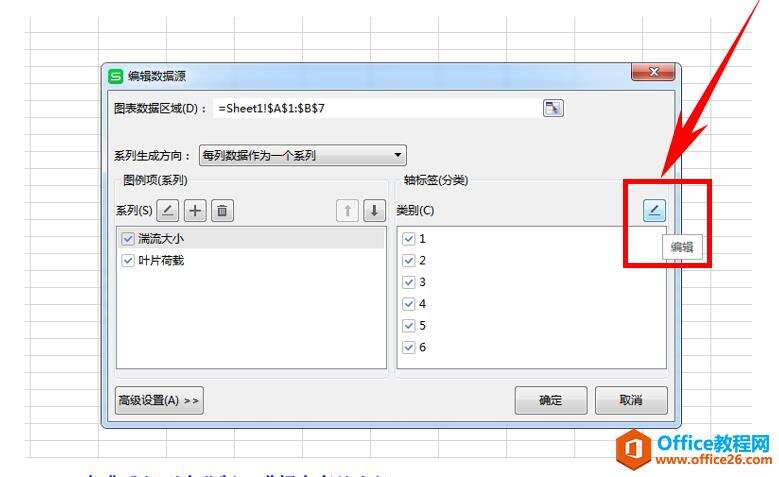Toggle category 4 checkbox

coord(408,304)
